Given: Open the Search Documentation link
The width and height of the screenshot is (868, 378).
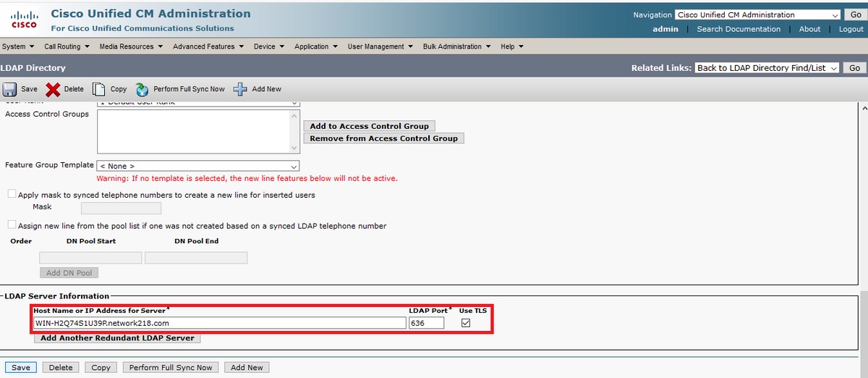Looking at the screenshot, I should coord(739,29).
